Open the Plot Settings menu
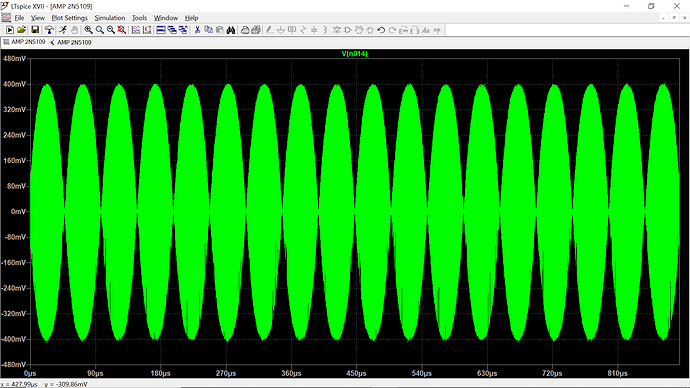The height and width of the screenshot is (388, 690). (x=70, y=18)
